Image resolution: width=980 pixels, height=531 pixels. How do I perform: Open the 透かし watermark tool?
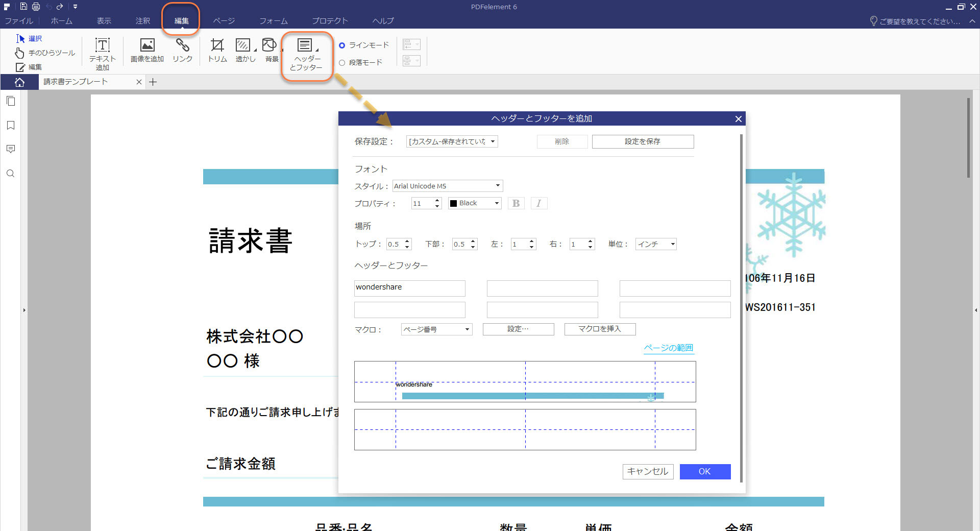(x=246, y=51)
